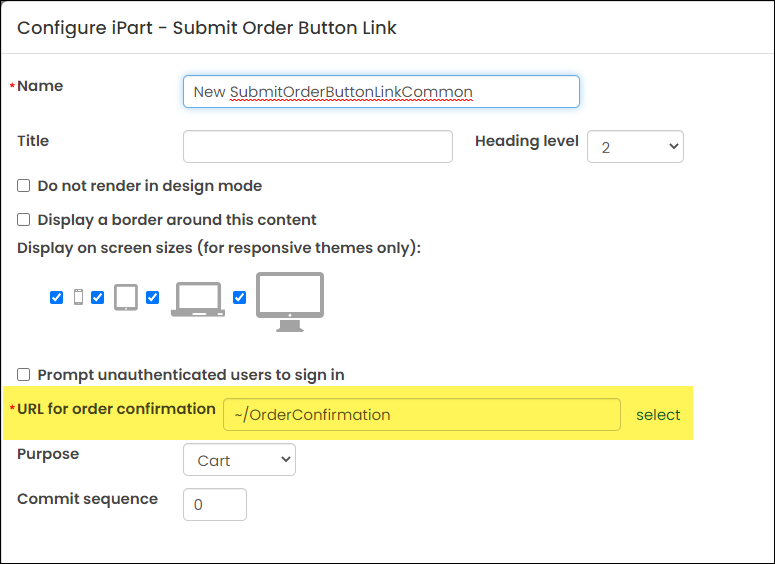Uncheck the mobile phone display checkbox
This screenshot has height=564, width=775.
pos(56,298)
